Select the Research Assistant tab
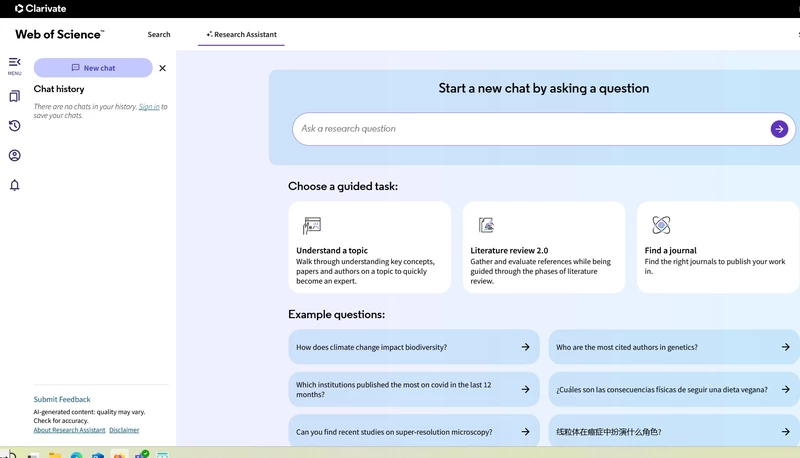This screenshot has height=458, width=800. [241, 34]
